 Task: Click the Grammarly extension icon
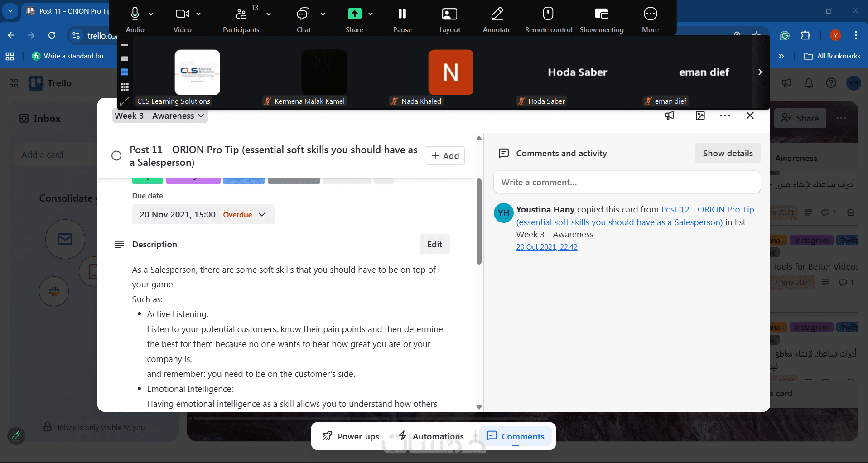(x=785, y=35)
